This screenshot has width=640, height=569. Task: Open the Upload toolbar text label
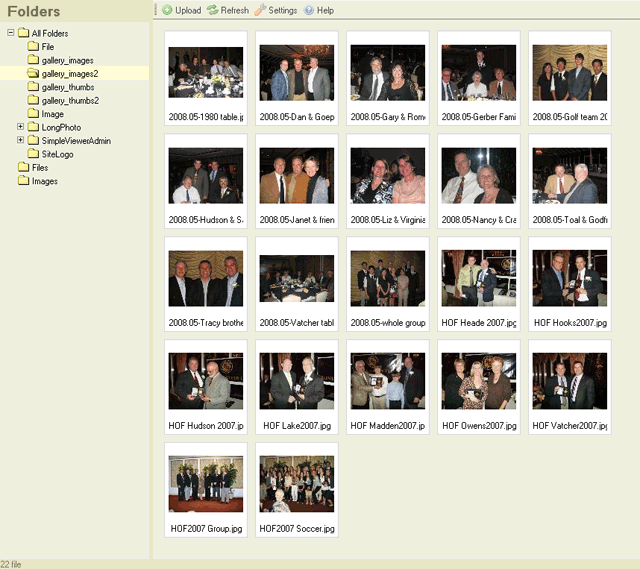coord(188,11)
